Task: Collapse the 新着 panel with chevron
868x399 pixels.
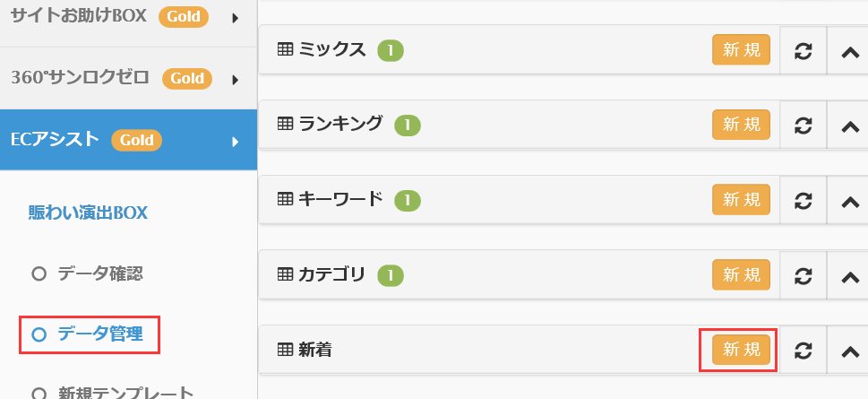Action: (x=849, y=351)
